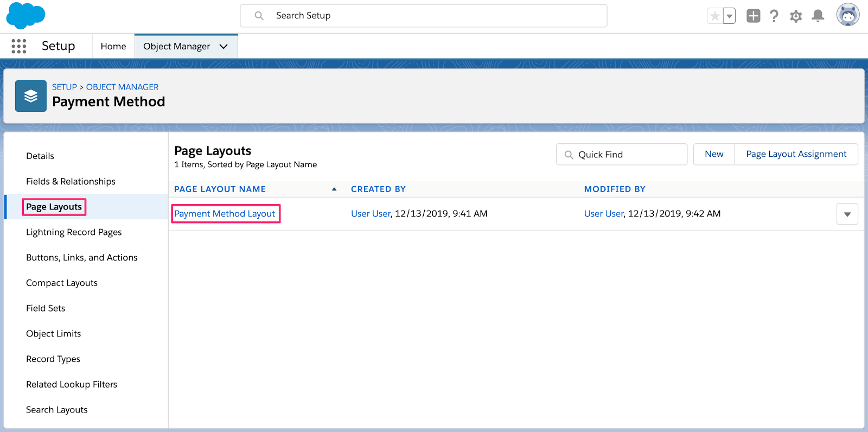Open Buttons, Links, and Actions section
This screenshot has height=432, width=868.
click(82, 258)
